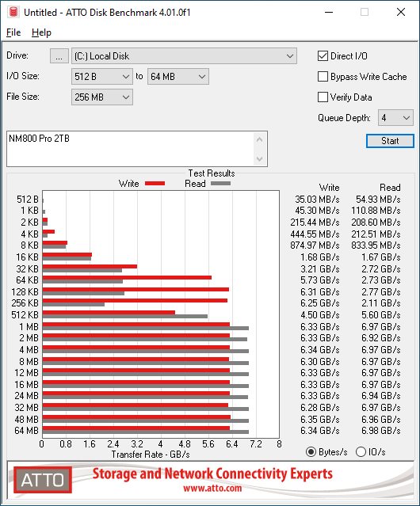Open the Help menu
Screen dimensions: 420x506
pyautogui.click(x=41, y=32)
